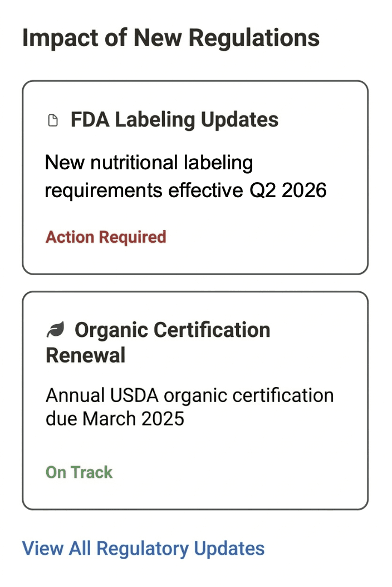Select the leaf icon on Organic Certification Renewal

click(x=55, y=329)
